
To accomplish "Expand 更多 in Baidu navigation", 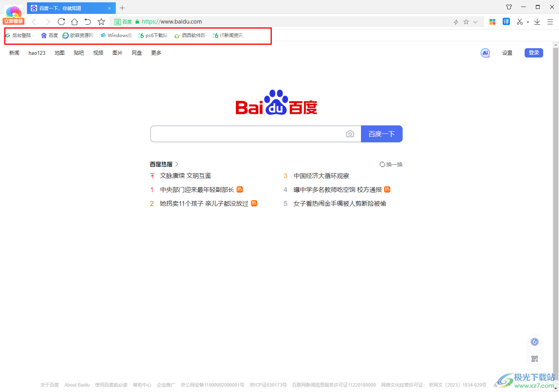I will coord(156,53).
